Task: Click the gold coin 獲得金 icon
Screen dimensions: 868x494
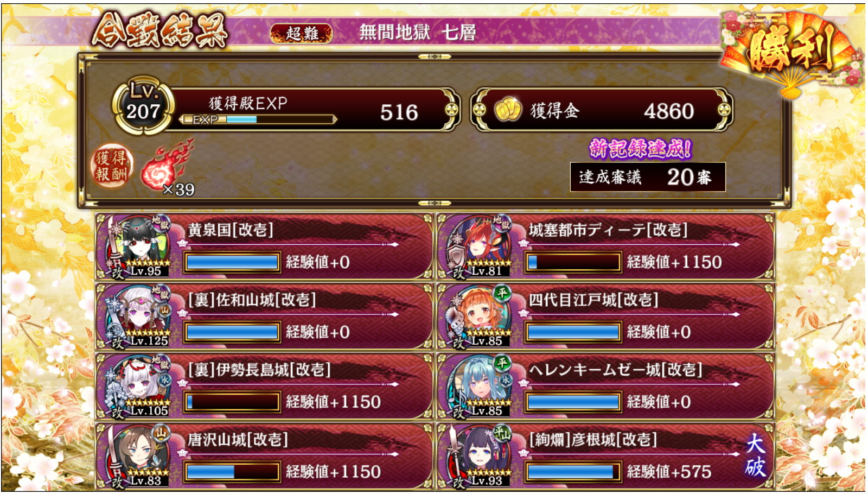Action: tap(508, 110)
